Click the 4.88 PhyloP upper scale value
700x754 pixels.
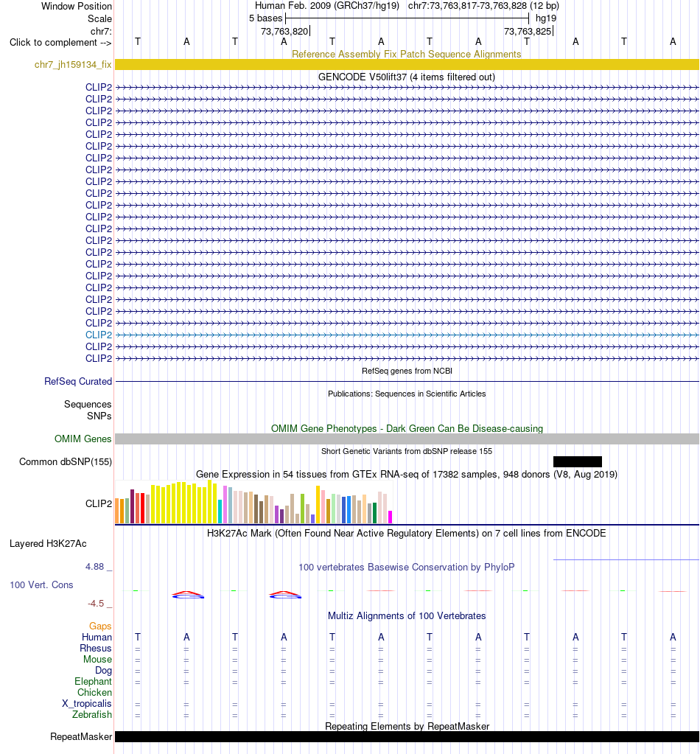pyautogui.click(x=95, y=567)
